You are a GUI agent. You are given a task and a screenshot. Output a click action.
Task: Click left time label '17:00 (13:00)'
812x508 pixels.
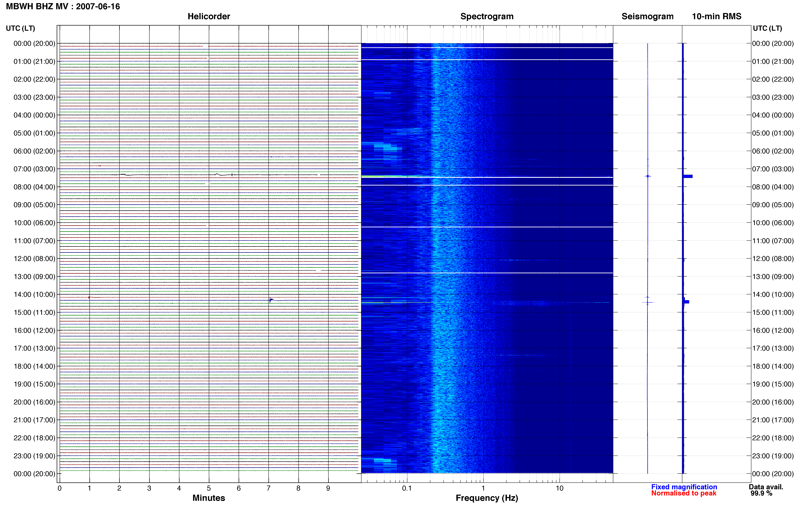[34, 348]
